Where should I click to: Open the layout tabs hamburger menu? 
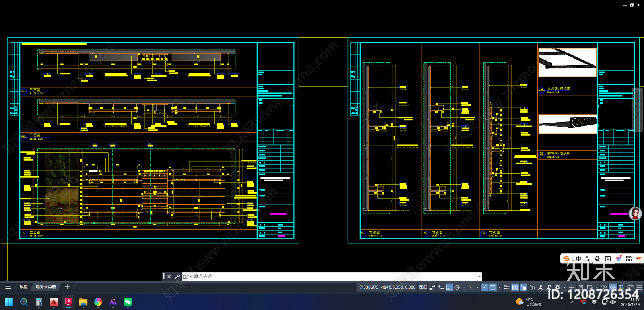pyautogui.click(x=8, y=287)
